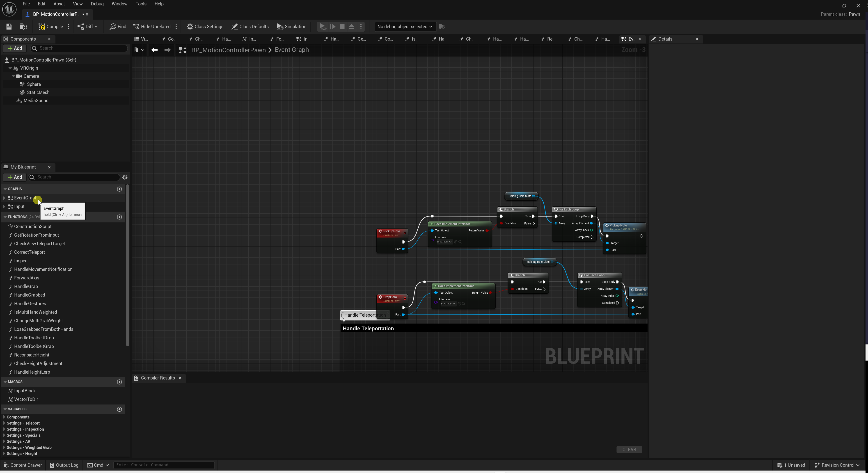Screen dimensions: 868x473
Task: Open the Find in blueprint tool
Action: click(x=118, y=27)
